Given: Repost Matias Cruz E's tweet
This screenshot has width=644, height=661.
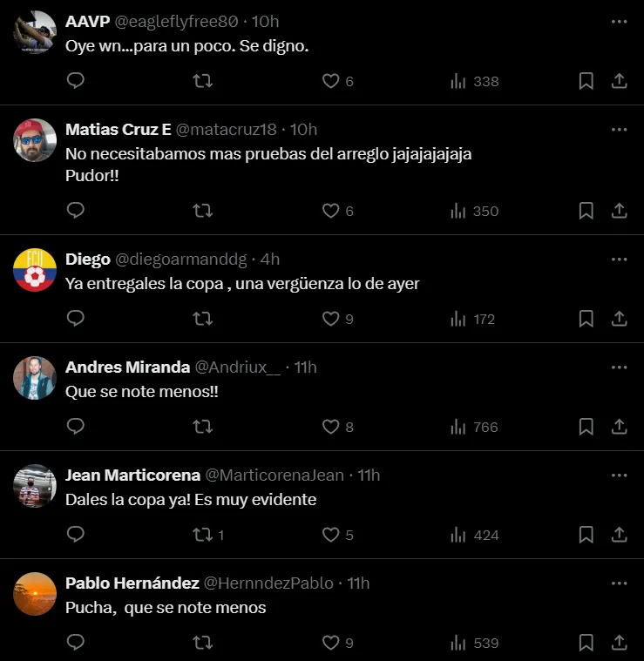Looking at the screenshot, I should tap(202, 211).
